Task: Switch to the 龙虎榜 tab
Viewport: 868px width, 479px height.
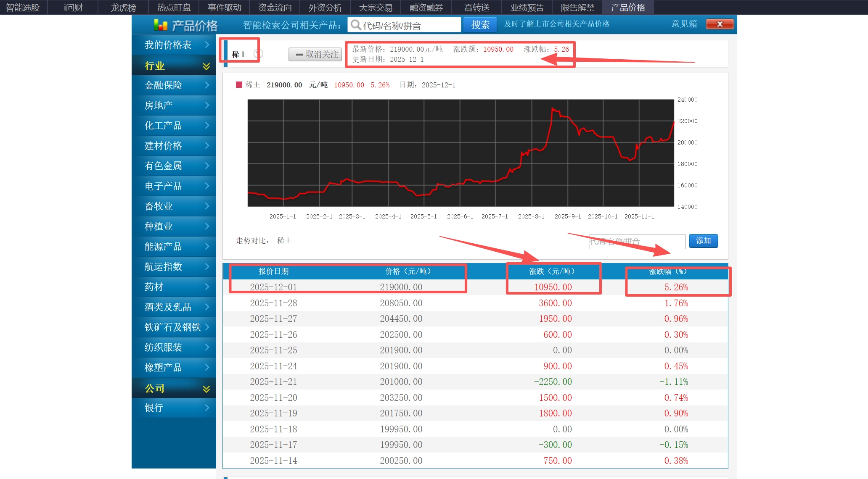Action: click(123, 7)
